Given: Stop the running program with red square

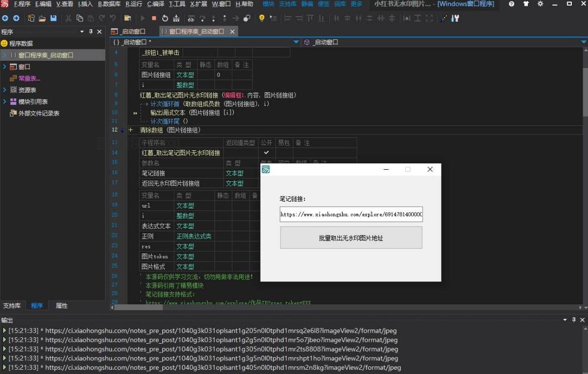Looking at the screenshot, I should (x=154, y=18).
